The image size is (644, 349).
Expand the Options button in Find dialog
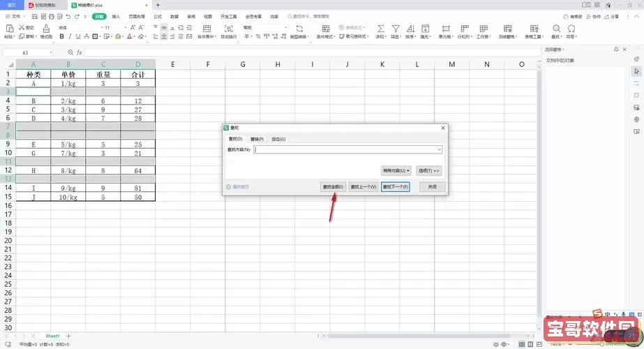coord(429,170)
